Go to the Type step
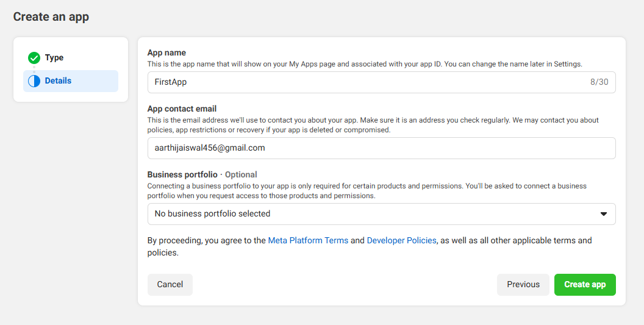Viewport: 644px width, 325px height. 54,58
